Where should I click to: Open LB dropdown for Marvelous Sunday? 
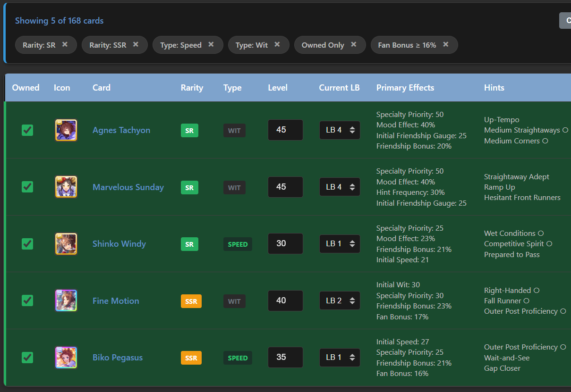click(x=340, y=187)
